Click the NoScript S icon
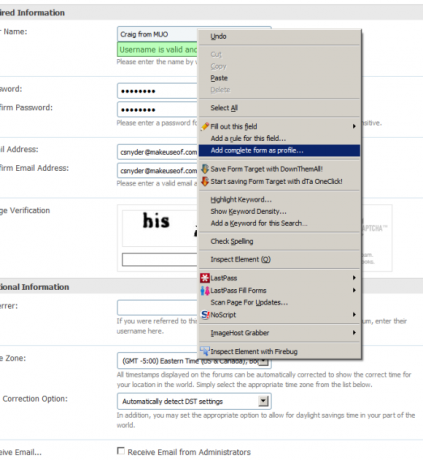Image resolution: width=423 pixels, height=460 pixels. coord(205,315)
